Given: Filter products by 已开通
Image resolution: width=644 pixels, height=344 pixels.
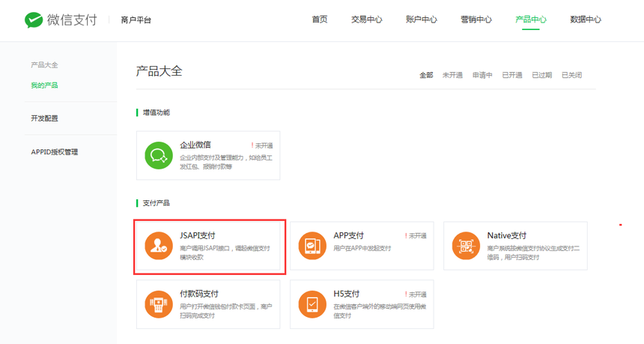Looking at the screenshot, I should (x=511, y=75).
